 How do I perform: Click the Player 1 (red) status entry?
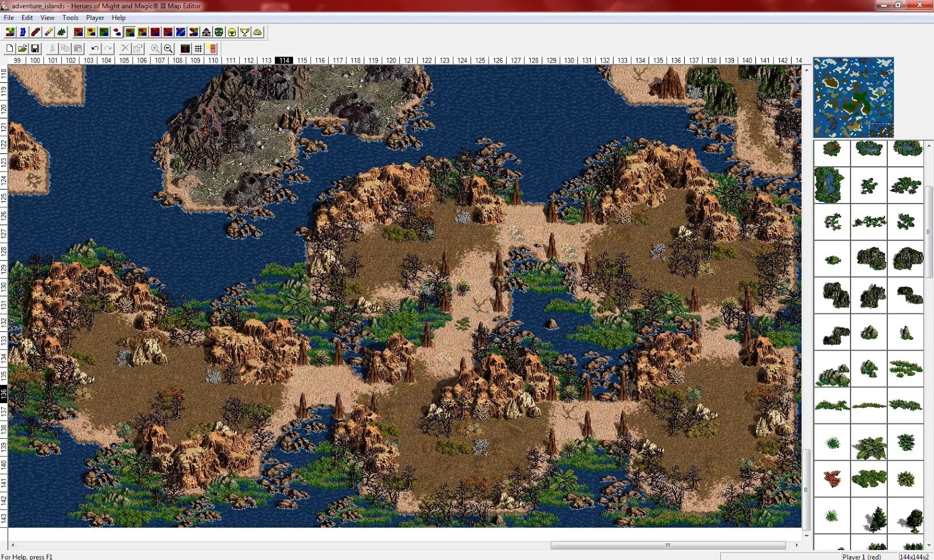tap(862, 556)
